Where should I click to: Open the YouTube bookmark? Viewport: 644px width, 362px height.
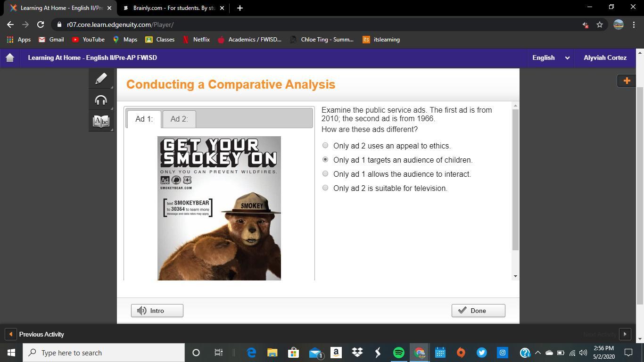coord(88,40)
